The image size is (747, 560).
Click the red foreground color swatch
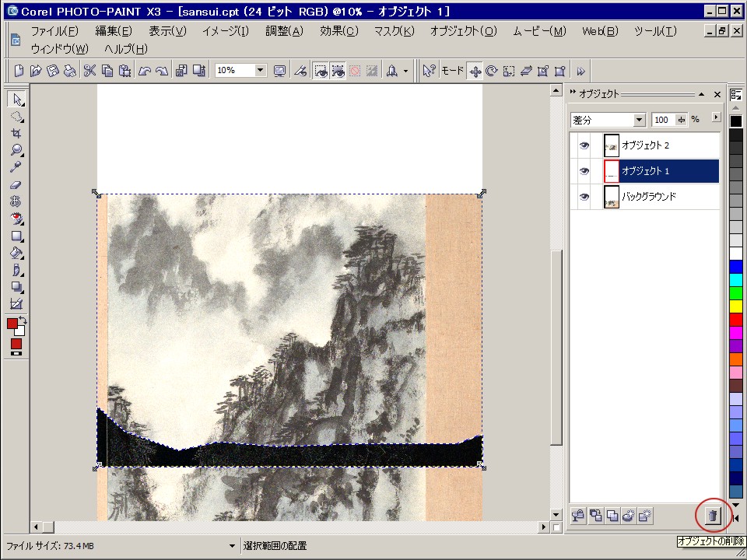coord(12,324)
